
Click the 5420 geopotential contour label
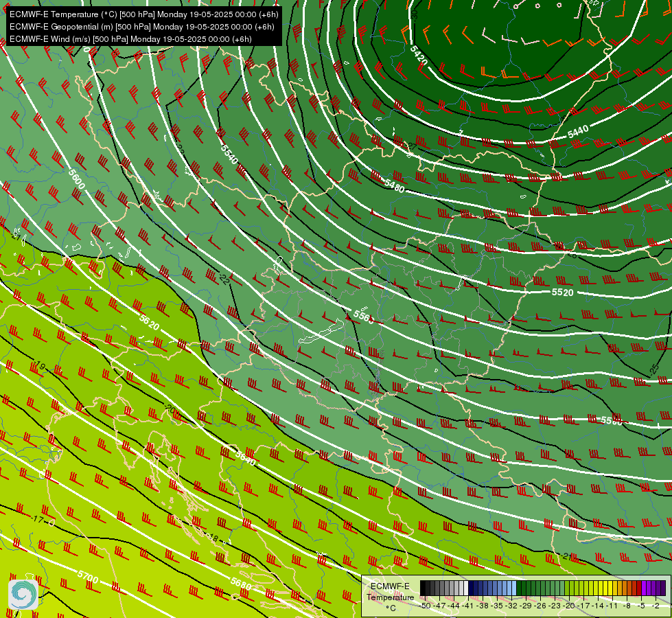(418, 55)
